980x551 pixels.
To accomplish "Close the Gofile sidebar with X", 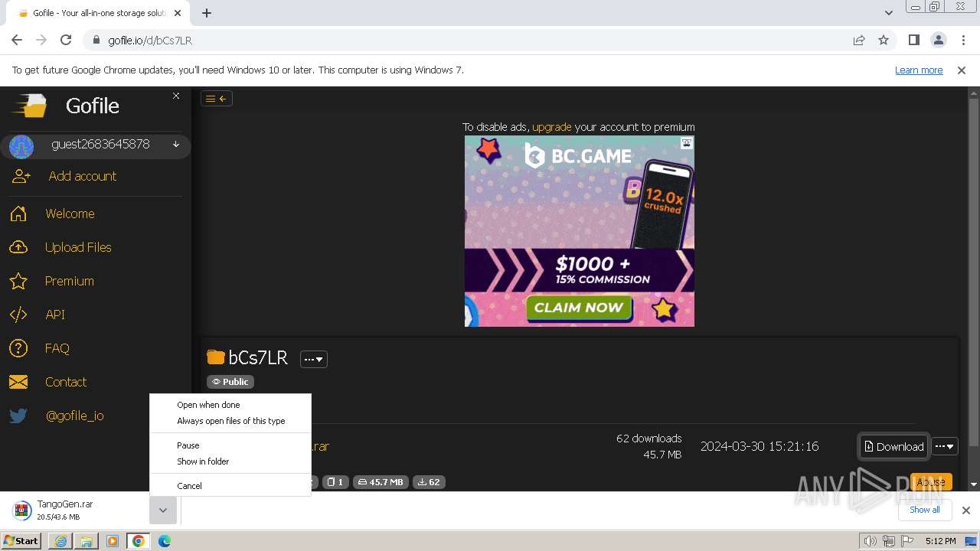I will point(176,96).
